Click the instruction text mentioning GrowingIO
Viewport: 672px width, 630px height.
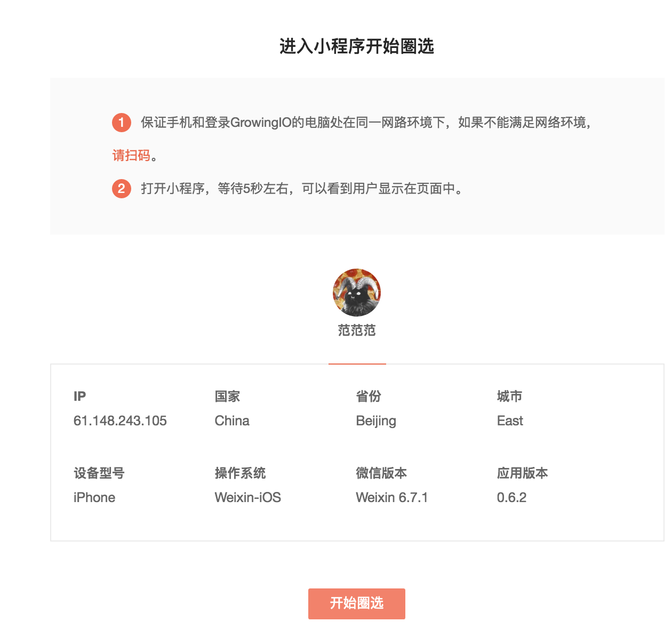click(x=366, y=123)
